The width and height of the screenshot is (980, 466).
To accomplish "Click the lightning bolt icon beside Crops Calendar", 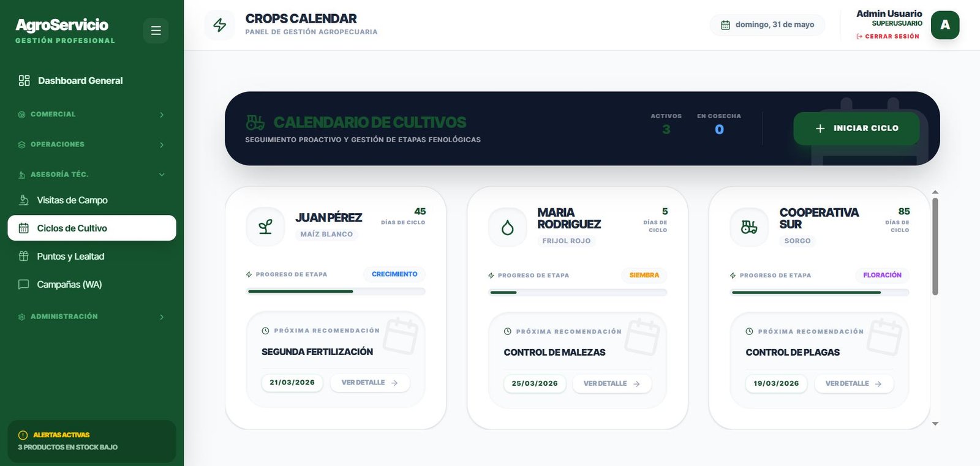I will (219, 25).
